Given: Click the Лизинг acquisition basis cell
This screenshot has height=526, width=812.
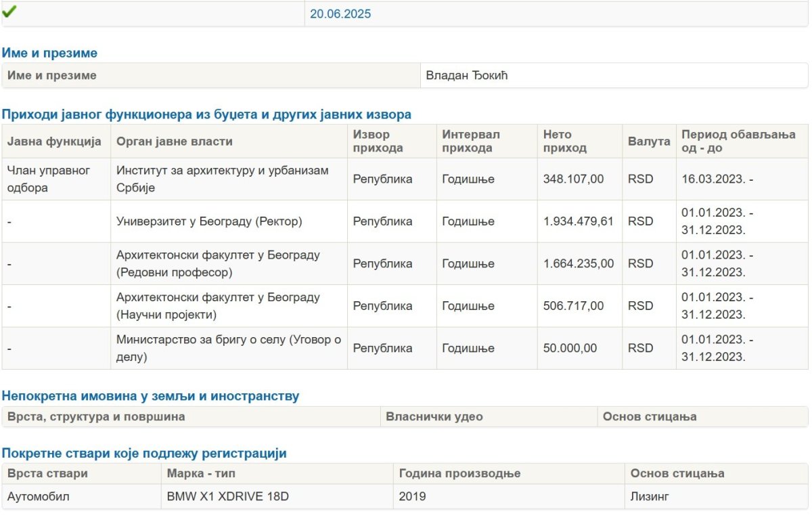Looking at the screenshot, I should coord(650,496).
